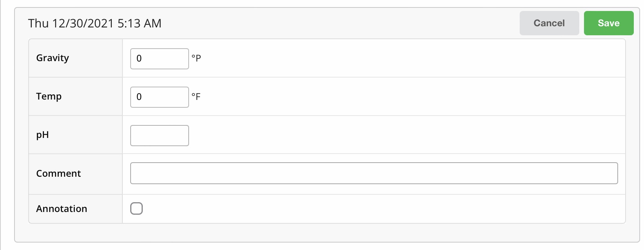Click the Annotation row label
Viewport: 644px width, 250px height.
62,209
